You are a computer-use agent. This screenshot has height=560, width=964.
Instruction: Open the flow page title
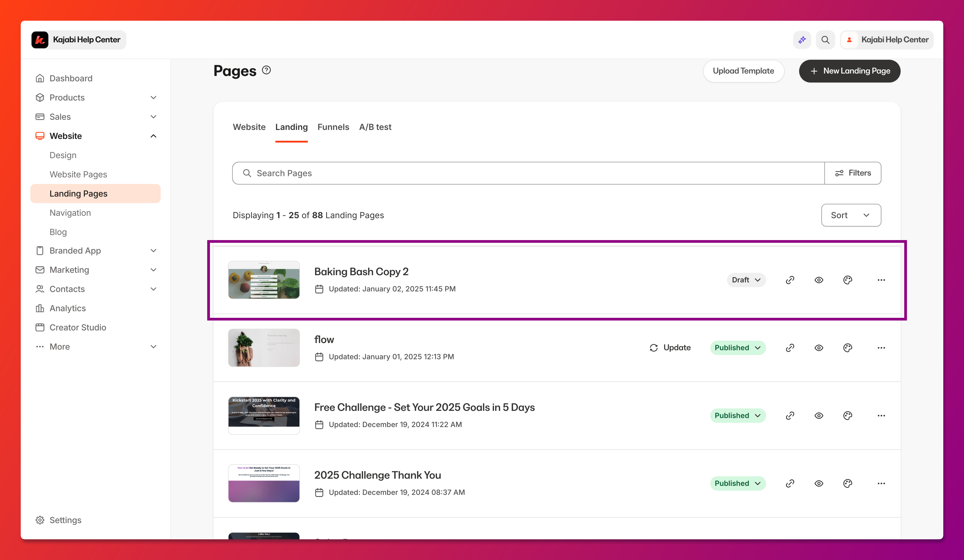click(x=324, y=339)
